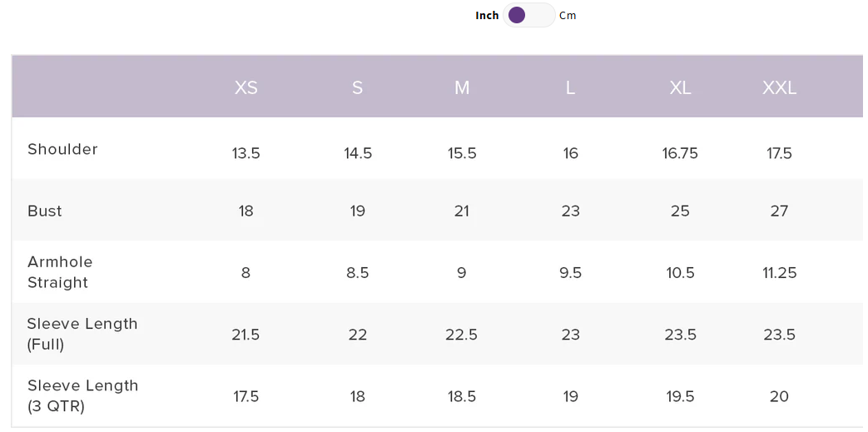This screenshot has height=432, width=868.
Task: Click the 17.5 three-quarter sleeve value
Action: click(246, 396)
